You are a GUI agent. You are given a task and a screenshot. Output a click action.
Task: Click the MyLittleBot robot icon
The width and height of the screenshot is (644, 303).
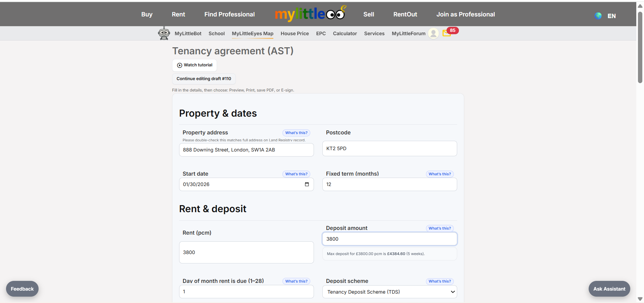pos(164,33)
